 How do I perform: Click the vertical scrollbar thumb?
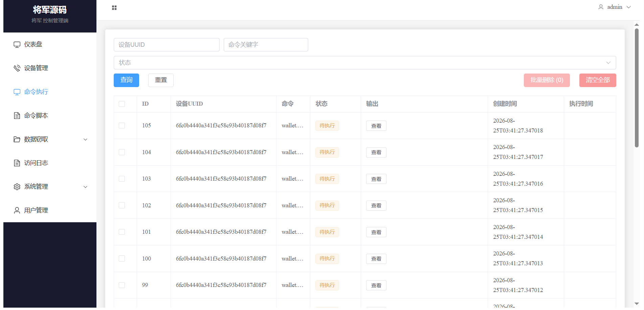(x=637, y=88)
